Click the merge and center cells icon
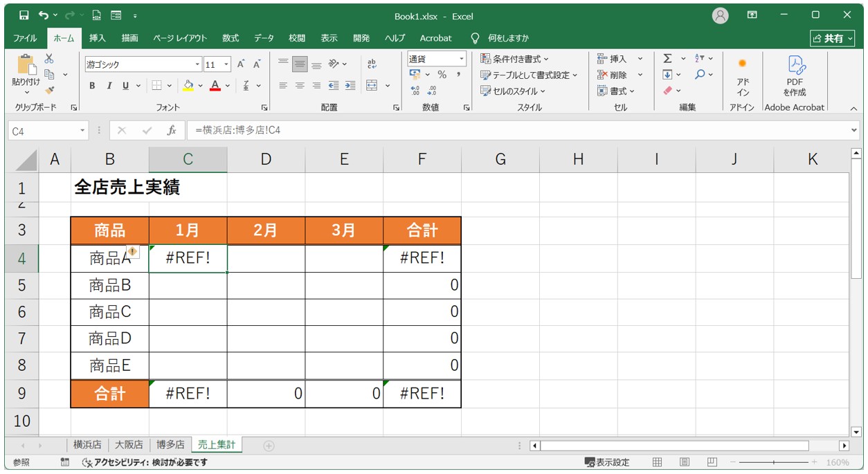868x474 pixels. coord(372,86)
